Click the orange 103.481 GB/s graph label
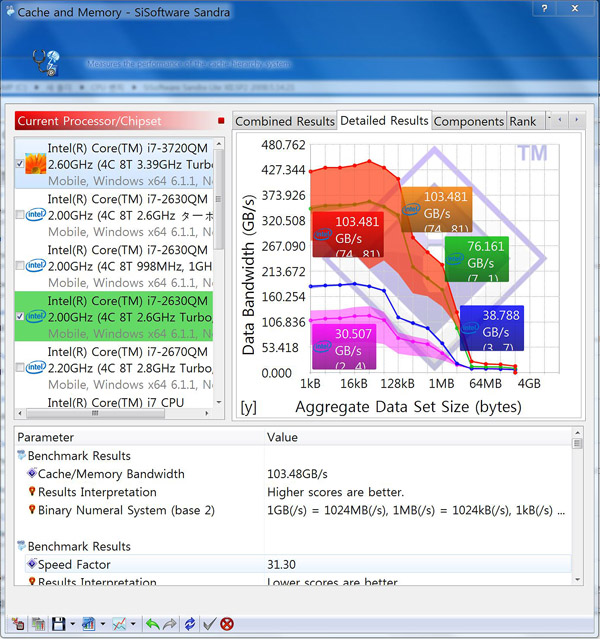The height and width of the screenshot is (639, 600). (437, 209)
